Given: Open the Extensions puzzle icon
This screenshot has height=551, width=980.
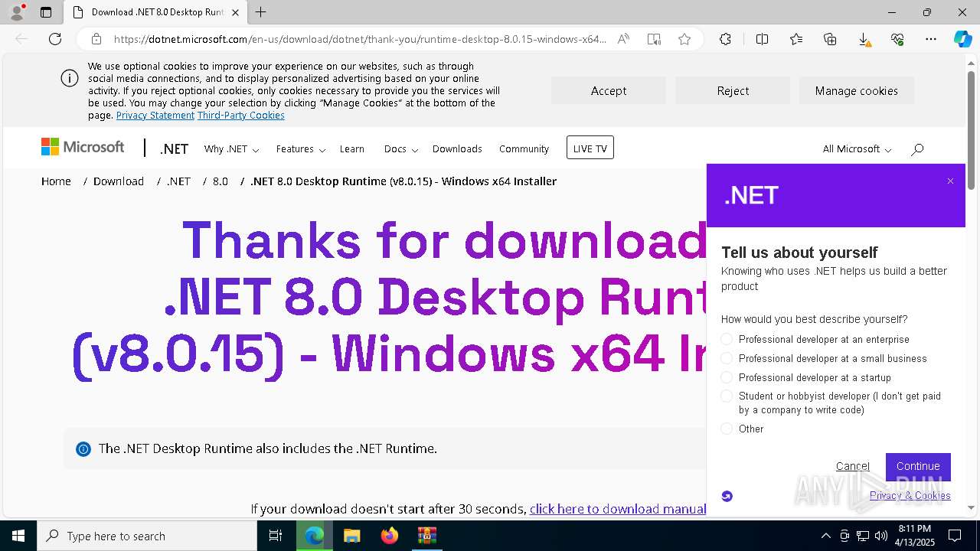Looking at the screenshot, I should 725,39.
